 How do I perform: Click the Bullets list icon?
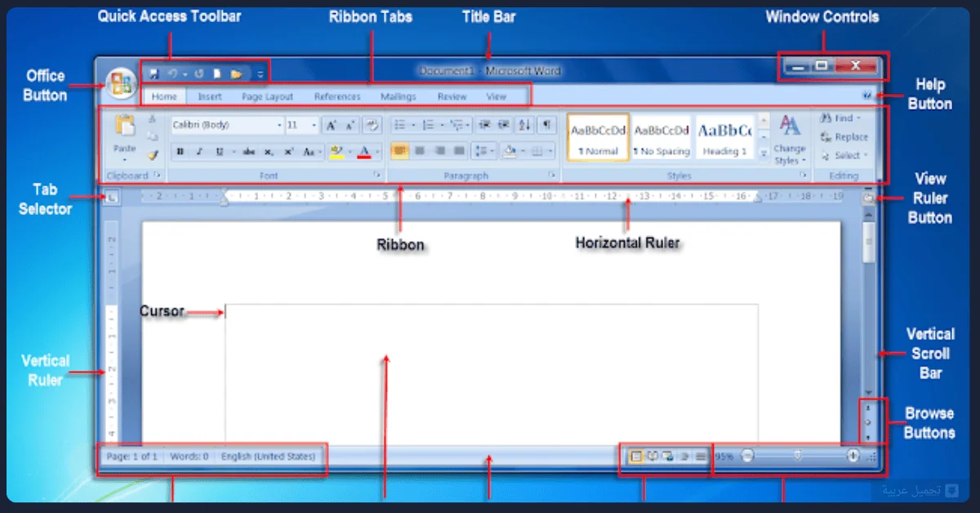click(x=399, y=125)
